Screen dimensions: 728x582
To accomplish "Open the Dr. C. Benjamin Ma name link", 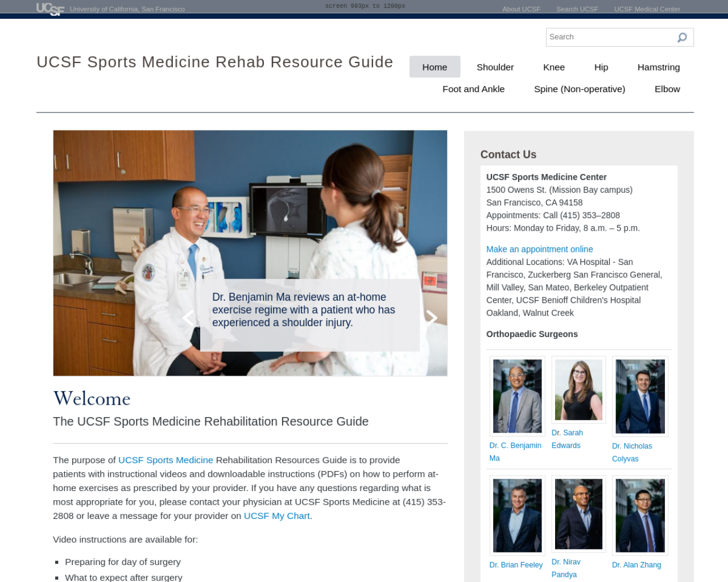I will click(x=515, y=452).
